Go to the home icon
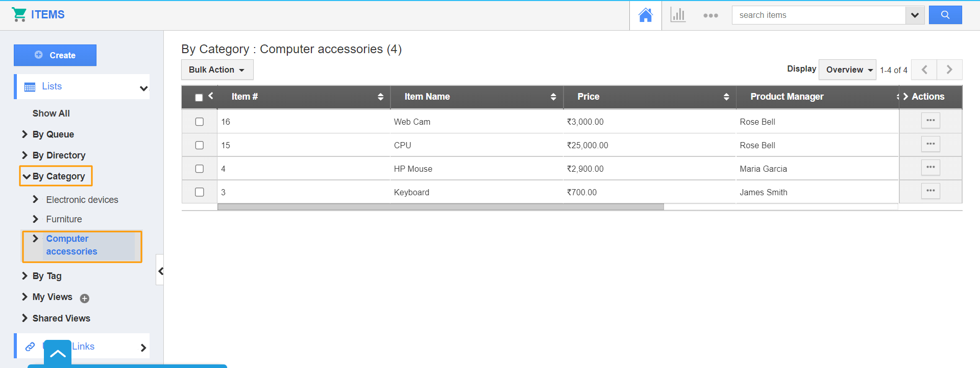980x368 pixels. coord(645,15)
